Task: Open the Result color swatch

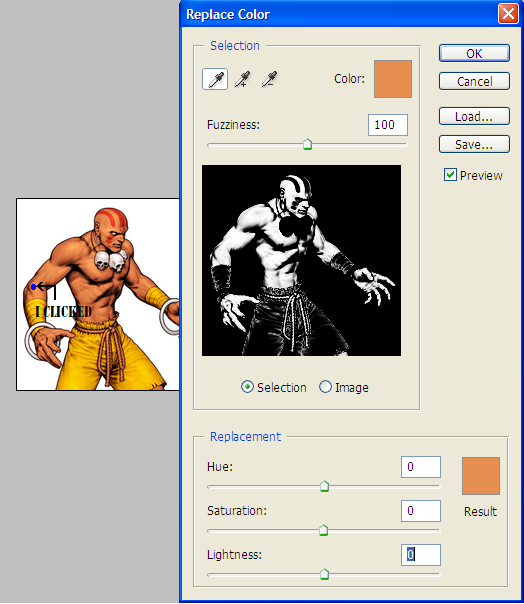Action: (x=481, y=476)
